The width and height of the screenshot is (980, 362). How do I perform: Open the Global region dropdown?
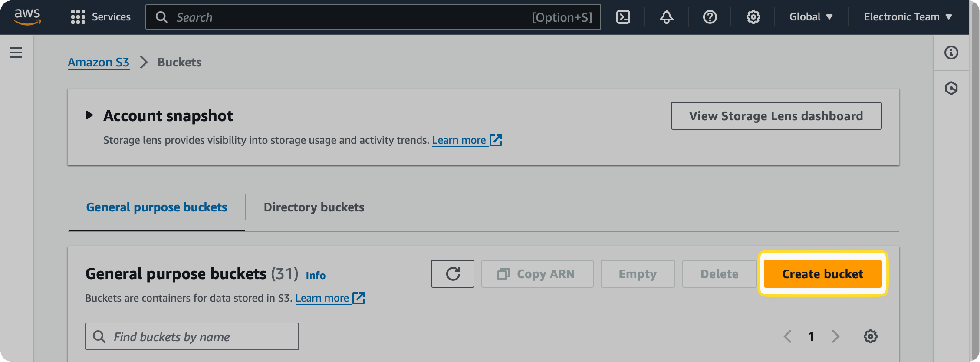click(x=811, y=17)
